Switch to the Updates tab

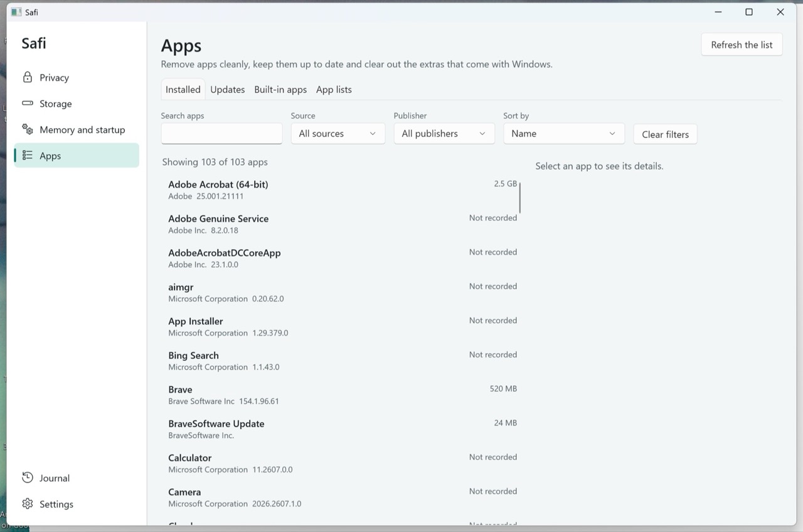(x=228, y=90)
